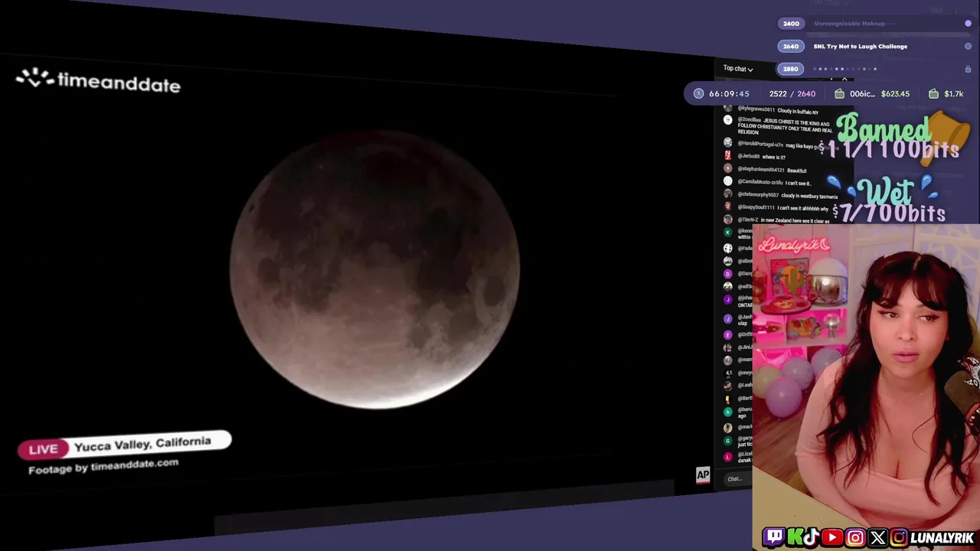Click the @stephaniesmith4121 Beautiful message
The width and height of the screenshot is (980, 551).
(772, 170)
